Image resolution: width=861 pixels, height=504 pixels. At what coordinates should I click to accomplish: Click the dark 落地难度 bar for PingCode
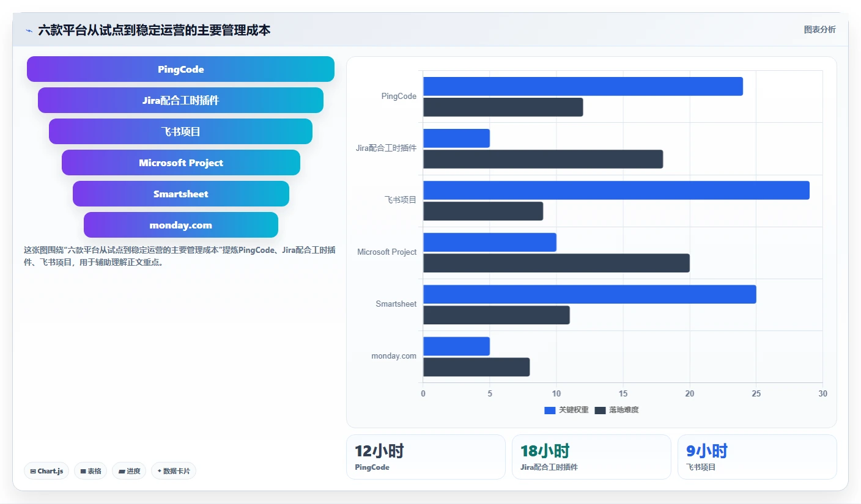[x=503, y=107]
